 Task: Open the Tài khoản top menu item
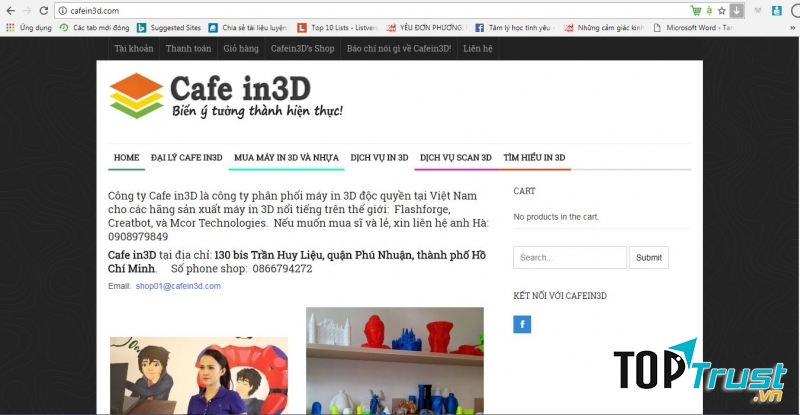[x=134, y=48]
